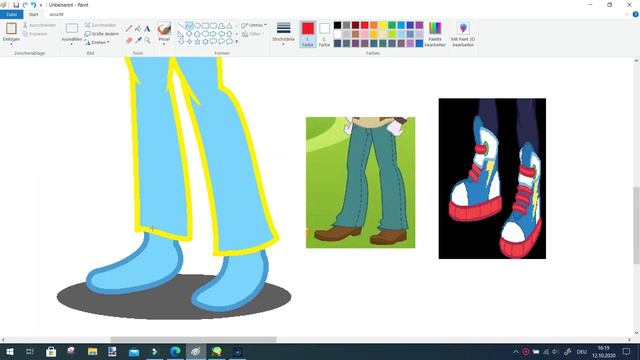Choose the straight line shape
640x360 pixels.
pos(181,26)
